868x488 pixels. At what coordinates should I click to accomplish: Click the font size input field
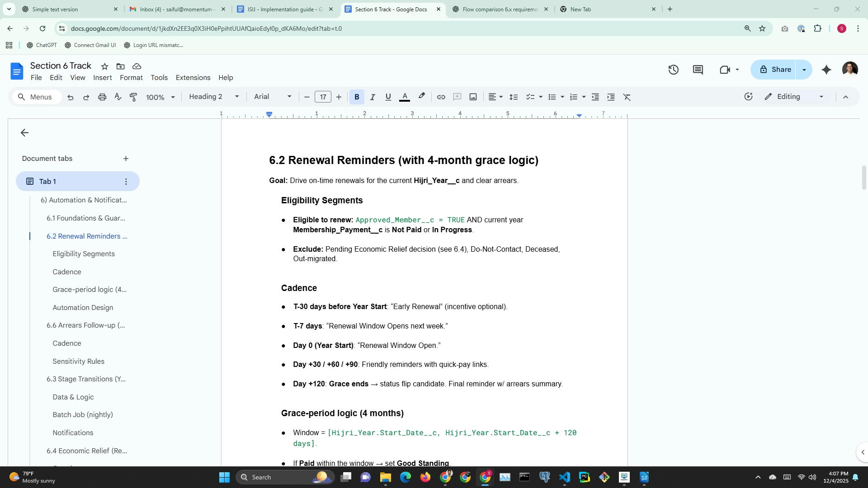click(323, 97)
